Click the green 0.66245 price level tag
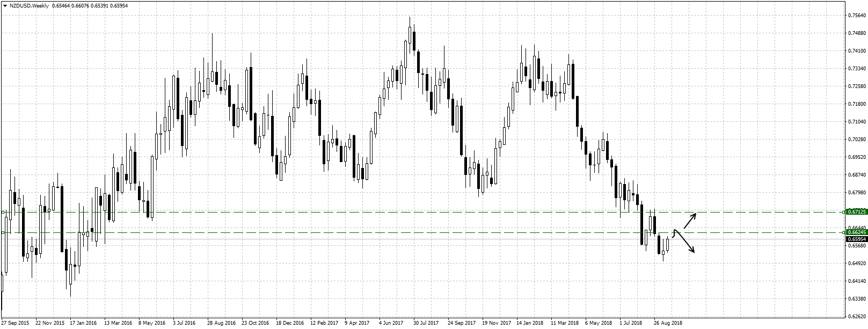Screen dimensions: 868x329 pos(857,232)
